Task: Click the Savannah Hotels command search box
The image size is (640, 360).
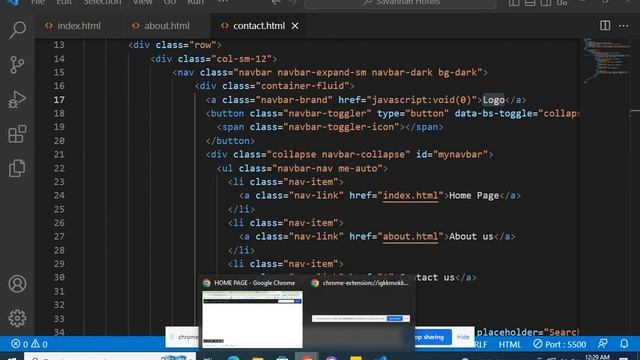Action: click(x=400, y=3)
